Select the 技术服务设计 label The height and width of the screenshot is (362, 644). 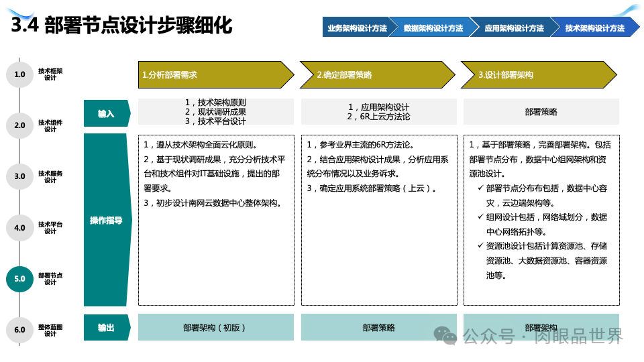(x=50, y=176)
